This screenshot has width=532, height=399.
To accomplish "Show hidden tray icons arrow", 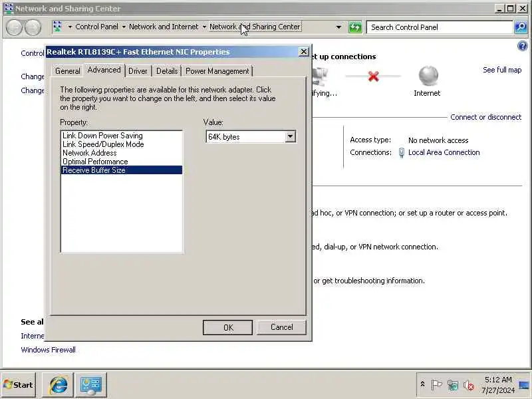I will (x=422, y=384).
